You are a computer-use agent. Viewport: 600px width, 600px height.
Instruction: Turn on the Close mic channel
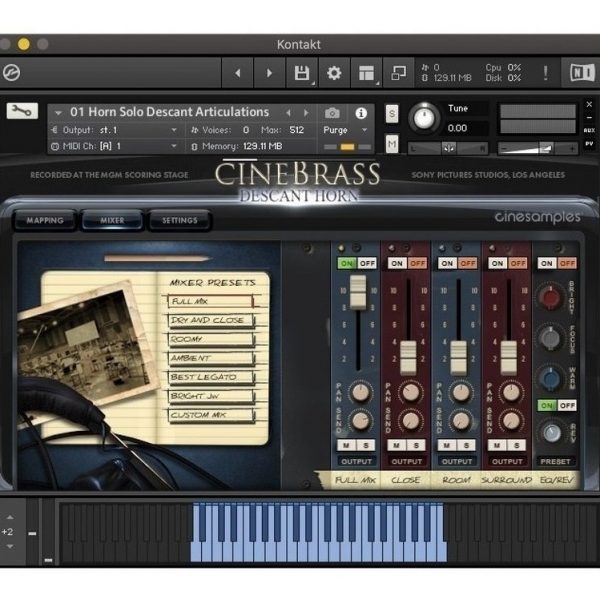397,263
